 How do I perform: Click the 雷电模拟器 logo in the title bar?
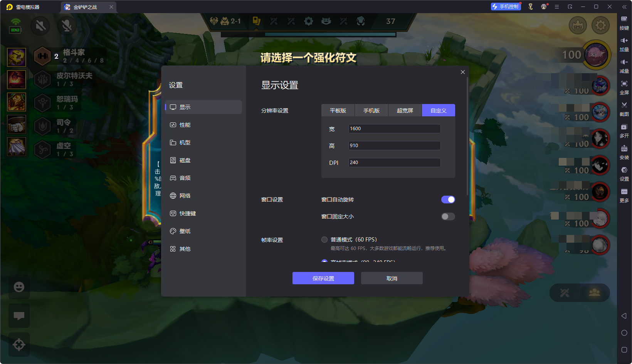10,7
